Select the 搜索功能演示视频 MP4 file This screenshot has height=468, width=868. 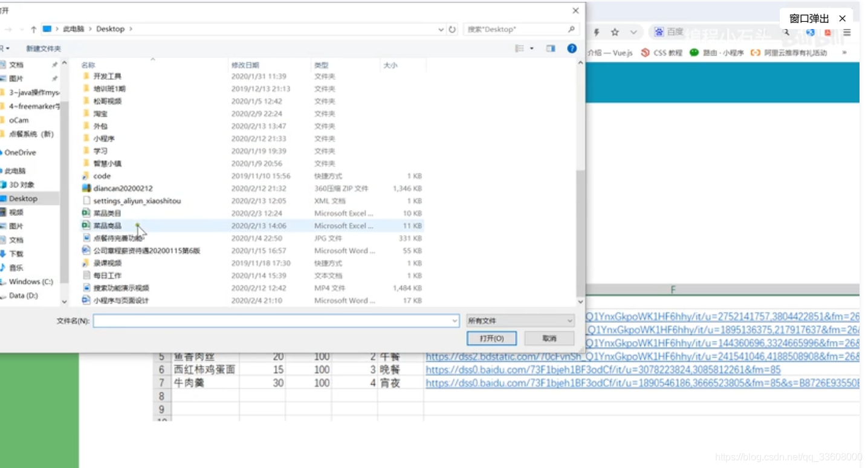click(253, 288)
